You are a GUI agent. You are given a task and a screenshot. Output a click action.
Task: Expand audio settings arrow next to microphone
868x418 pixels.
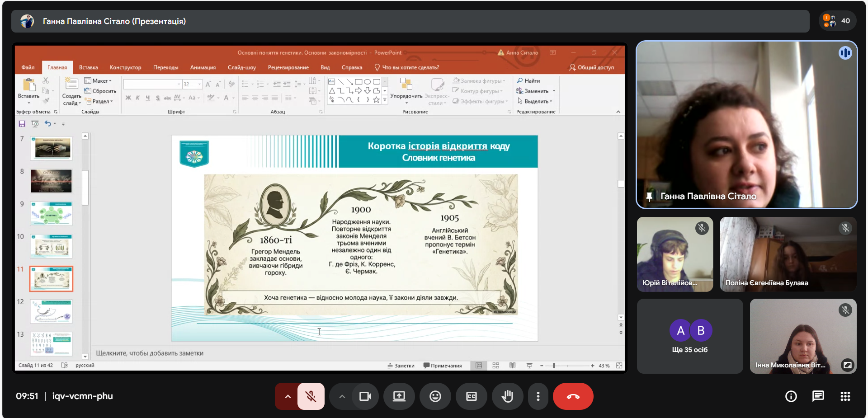(288, 396)
